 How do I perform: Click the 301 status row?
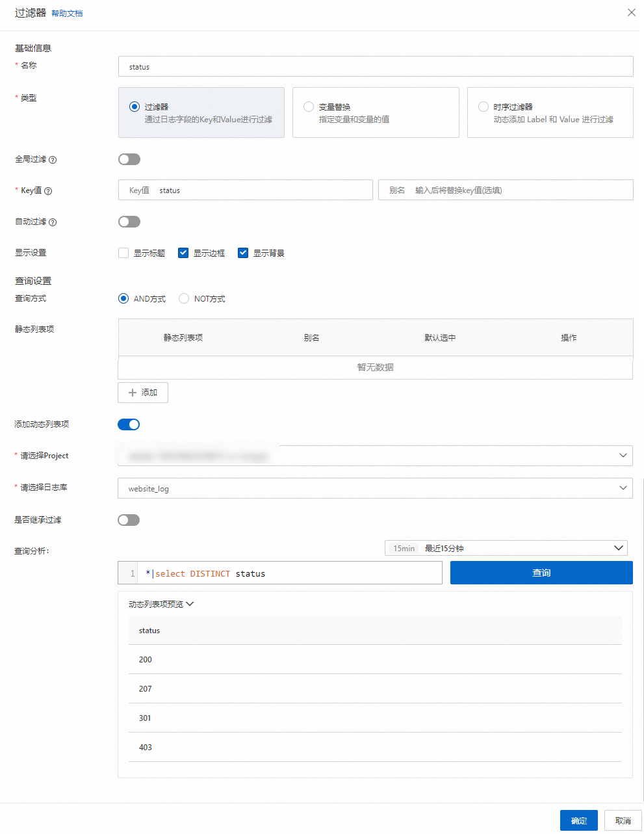375,718
